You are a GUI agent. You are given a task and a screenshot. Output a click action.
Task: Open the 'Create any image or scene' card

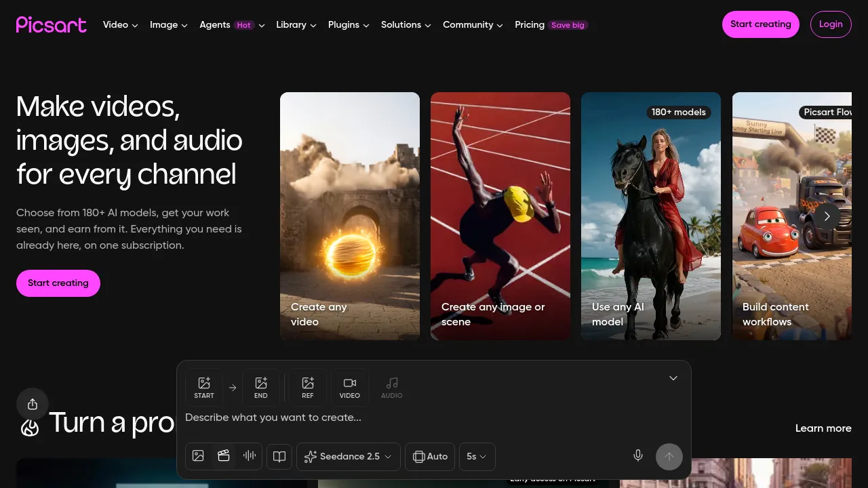click(x=500, y=216)
